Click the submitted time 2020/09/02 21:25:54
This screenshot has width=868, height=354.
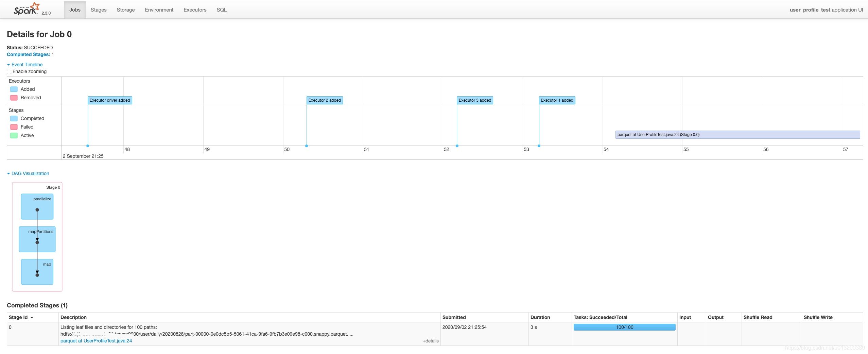464,327
